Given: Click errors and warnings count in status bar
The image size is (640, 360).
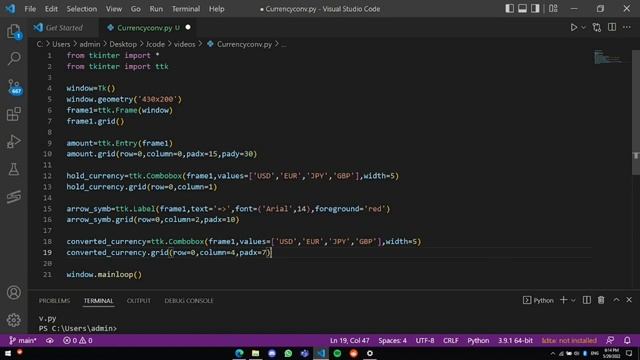Looking at the screenshot, I should (78, 340).
